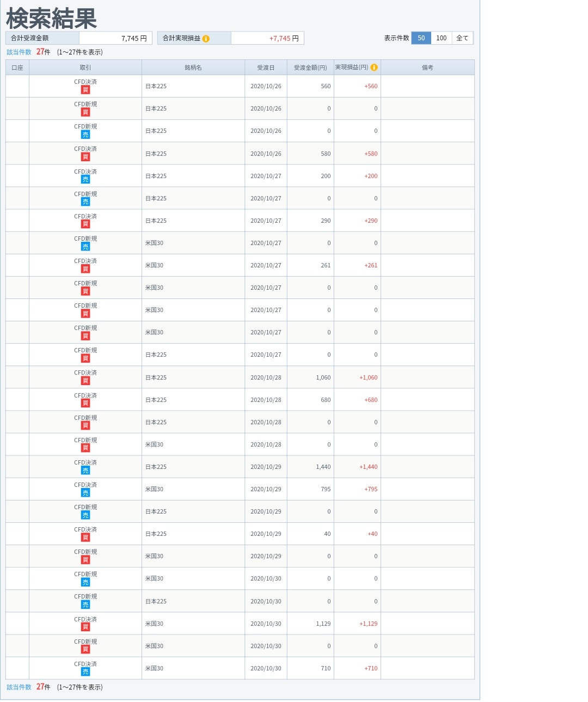Click the 受渡金額(円) column header
Image resolution: width=588 pixels, height=702 pixels.
[x=310, y=68]
